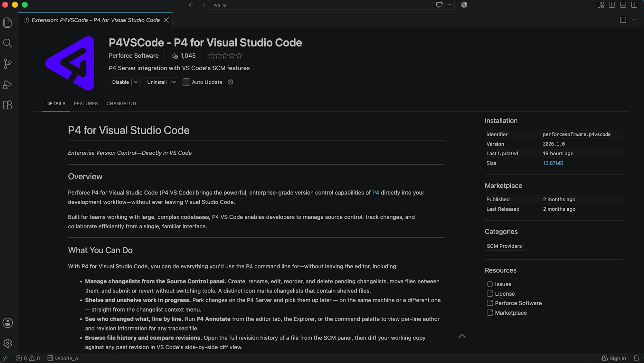Click the remote window indicator in status bar
This screenshot has width=644, height=363.
pyautogui.click(x=5, y=358)
